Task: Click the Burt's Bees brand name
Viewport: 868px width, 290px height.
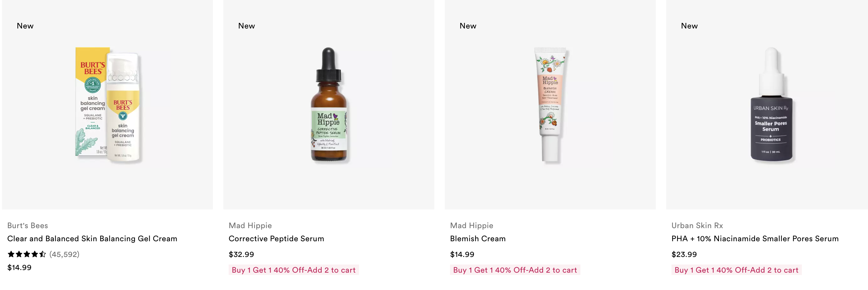Action: click(x=28, y=225)
